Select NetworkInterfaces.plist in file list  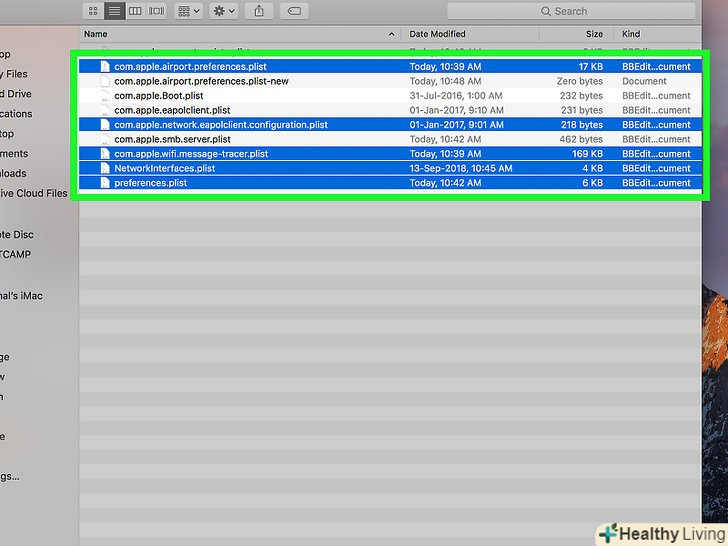pyautogui.click(x=164, y=169)
